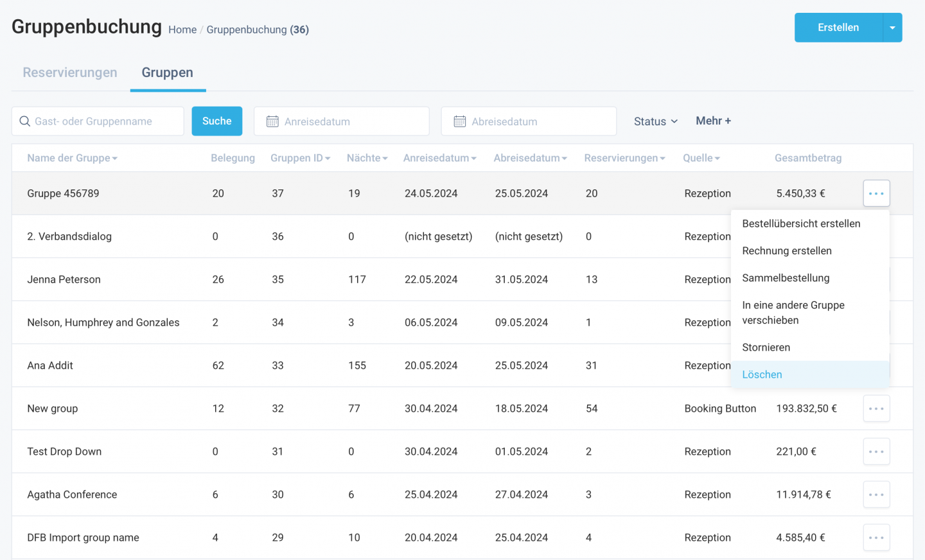The width and height of the screenshot is (925, 560).
Task: Expand more filters with Mehr +
Action: click(713, 121)
